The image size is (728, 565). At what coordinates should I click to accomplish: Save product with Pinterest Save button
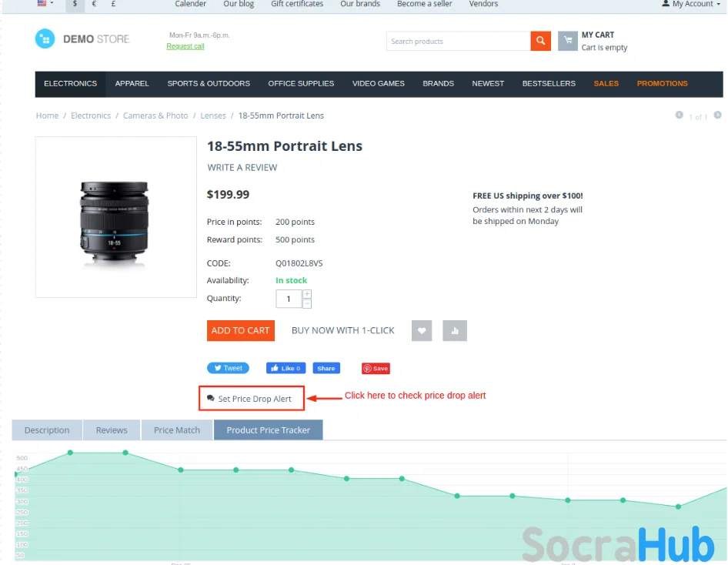pos(376,368)
